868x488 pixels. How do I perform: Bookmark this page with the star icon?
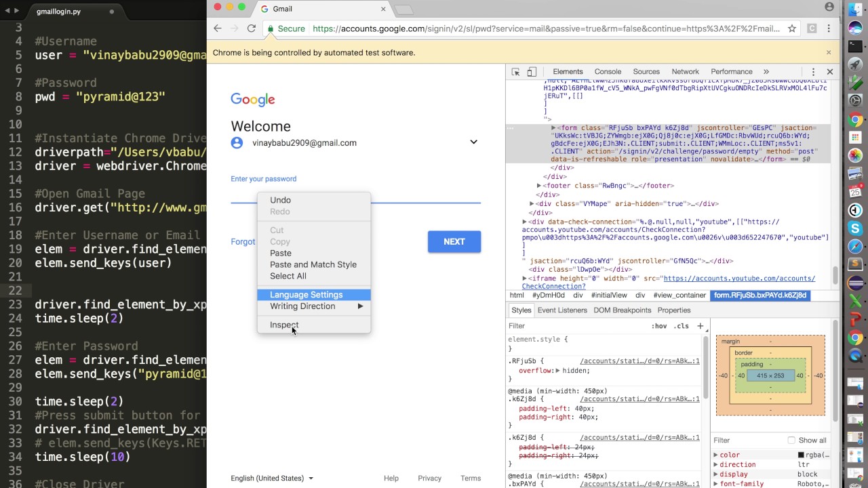point(793,28)
